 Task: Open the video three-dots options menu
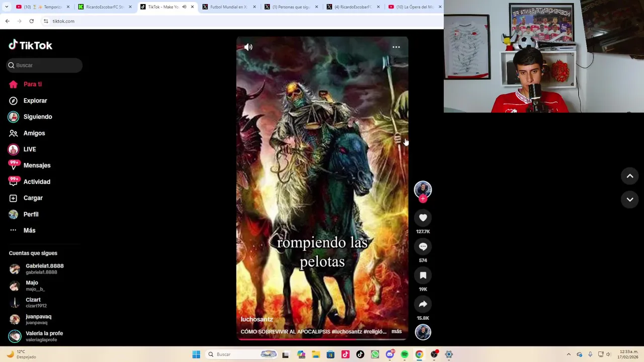[x=396, y=47]
